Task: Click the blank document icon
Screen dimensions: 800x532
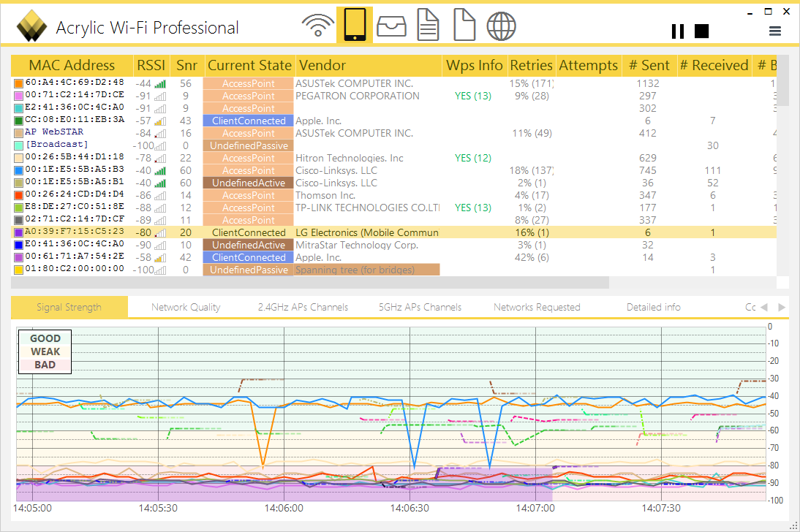Action: [464, 26]
